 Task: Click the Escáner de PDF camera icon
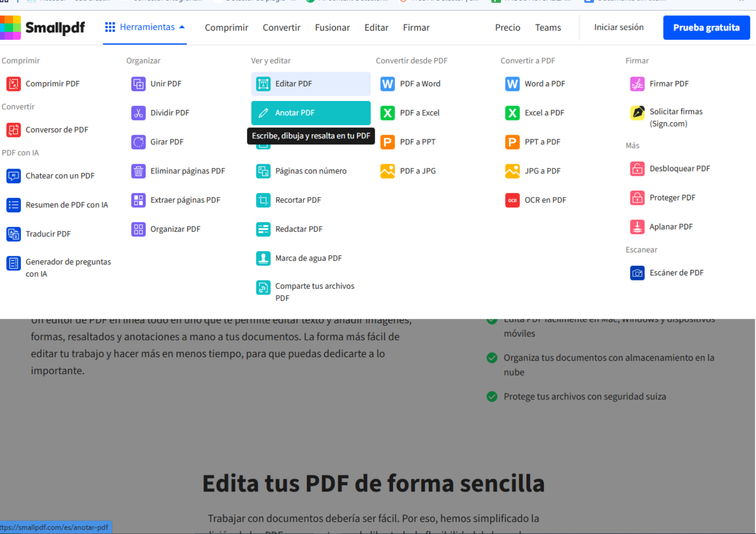coord(637,273)
